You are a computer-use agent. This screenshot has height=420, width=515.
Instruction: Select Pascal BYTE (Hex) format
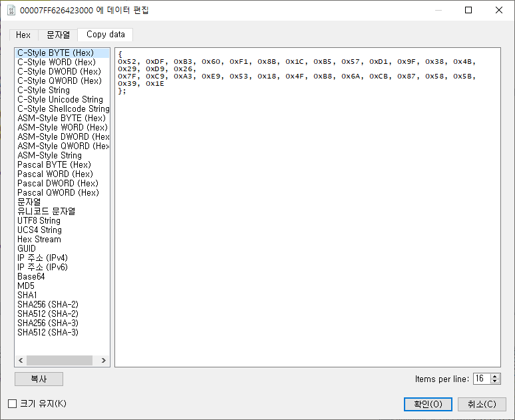tap(63, 164)
